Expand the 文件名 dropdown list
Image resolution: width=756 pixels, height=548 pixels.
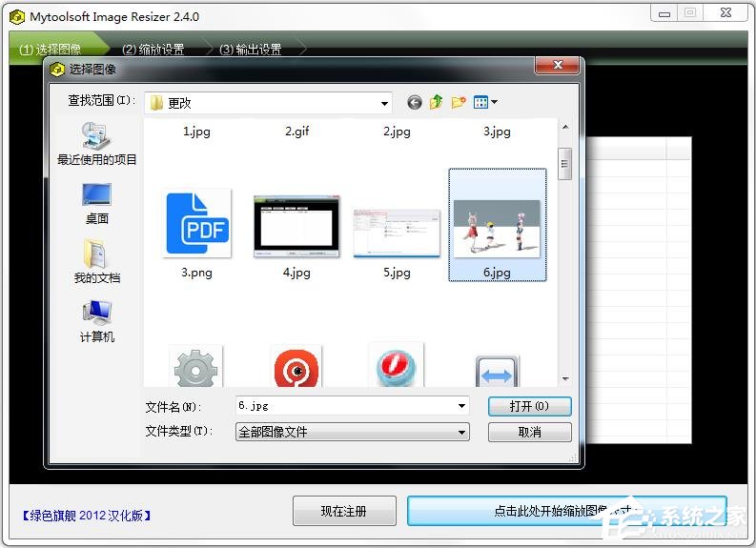tap(461, 406)
